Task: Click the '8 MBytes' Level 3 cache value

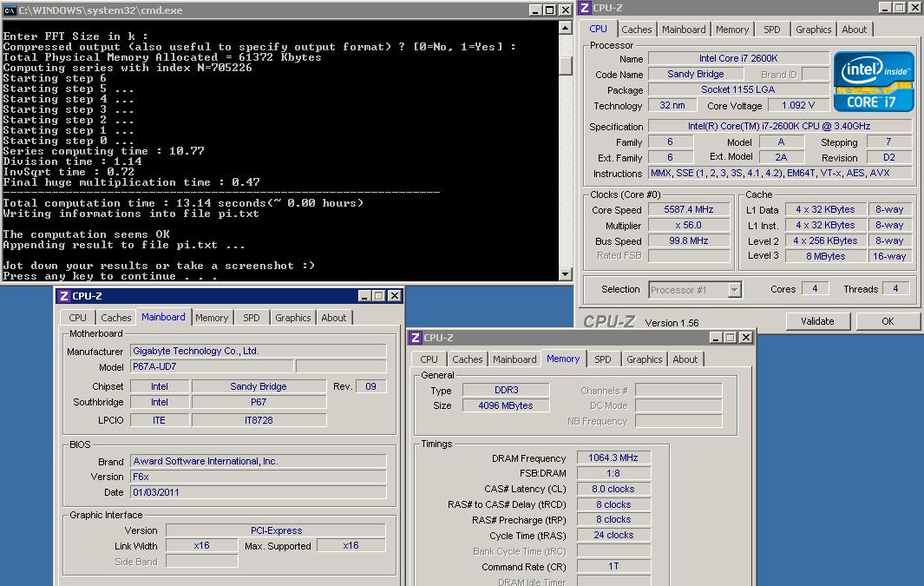Action: coord(826,256)
